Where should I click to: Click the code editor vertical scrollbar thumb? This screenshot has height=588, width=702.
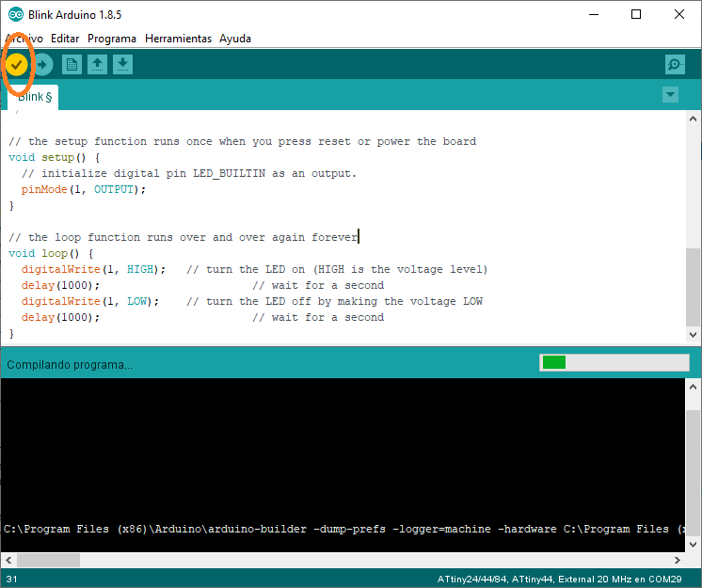[x=693, y=287]
